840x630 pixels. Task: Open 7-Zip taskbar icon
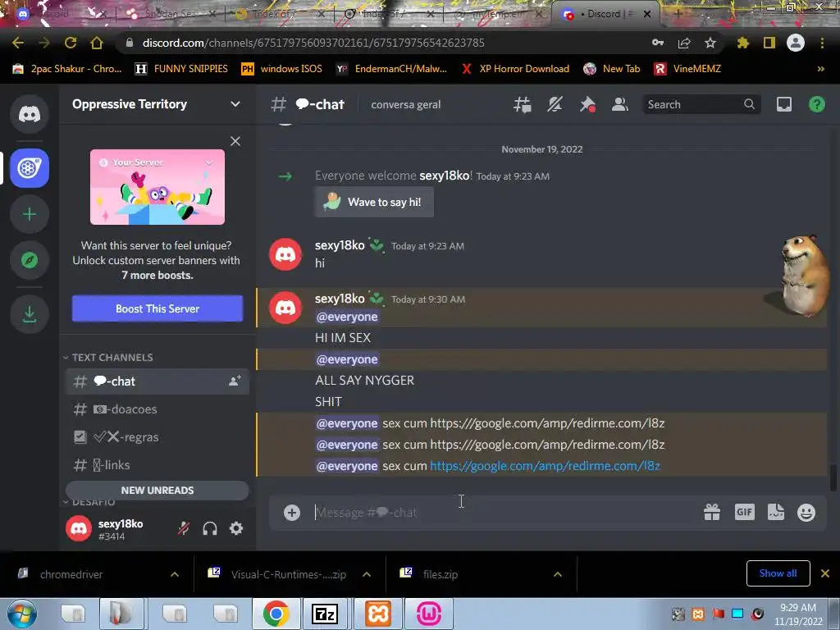(325, 614)
